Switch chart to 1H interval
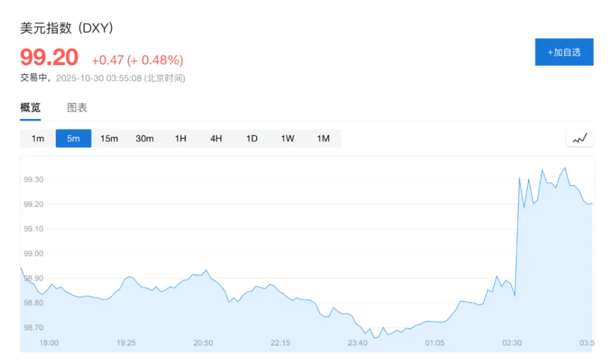This screenshot has height=364, width=610. (x=181, y=138)
